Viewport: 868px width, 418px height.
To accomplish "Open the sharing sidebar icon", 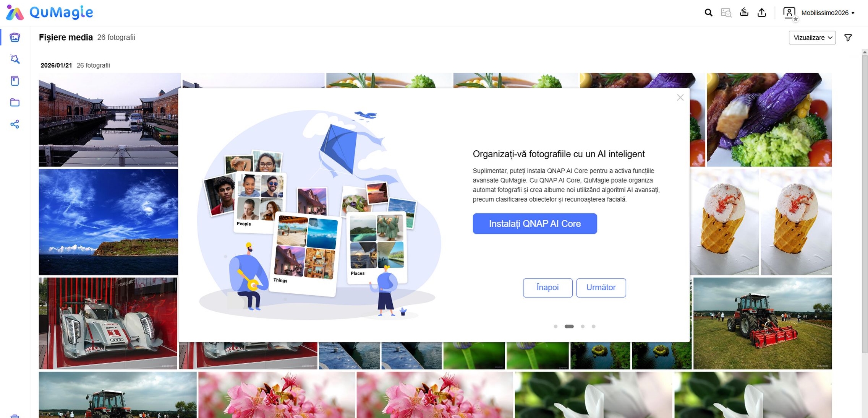I will pyautogui.click(x=15, y=124).
